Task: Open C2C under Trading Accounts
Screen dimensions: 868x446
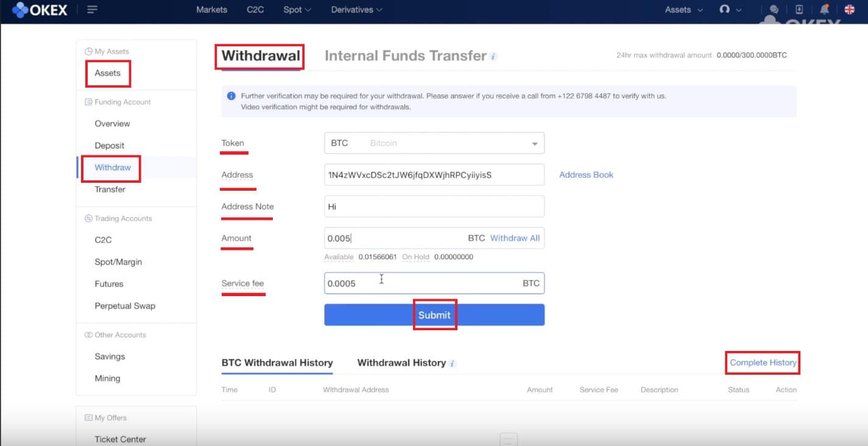Action: (x=103, y=240)
